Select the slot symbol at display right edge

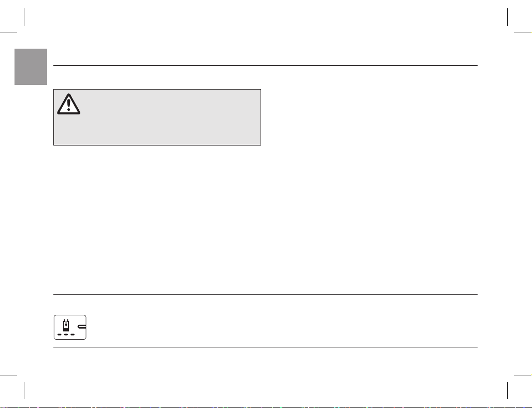[x=82, y=327]
